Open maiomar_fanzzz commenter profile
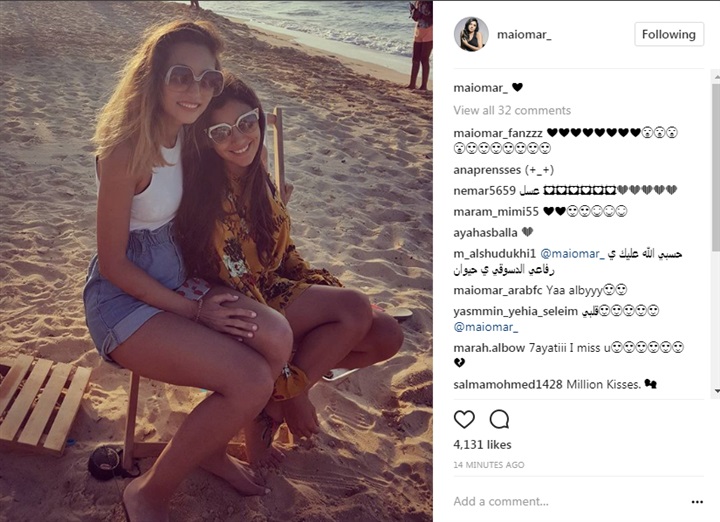The width and height of the screenshot is (720, 522). pos(498,133)
